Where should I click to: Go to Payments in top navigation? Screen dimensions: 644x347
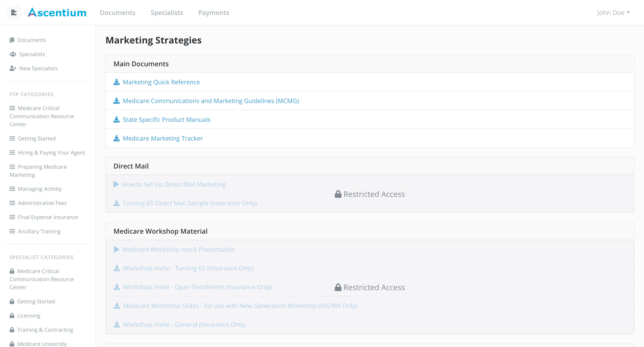(214, 12)
